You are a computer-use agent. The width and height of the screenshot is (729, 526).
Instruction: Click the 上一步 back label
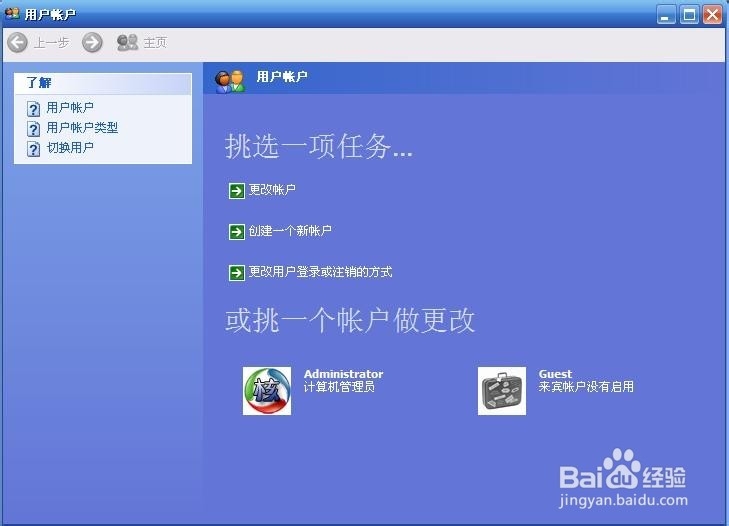[52, 43]
